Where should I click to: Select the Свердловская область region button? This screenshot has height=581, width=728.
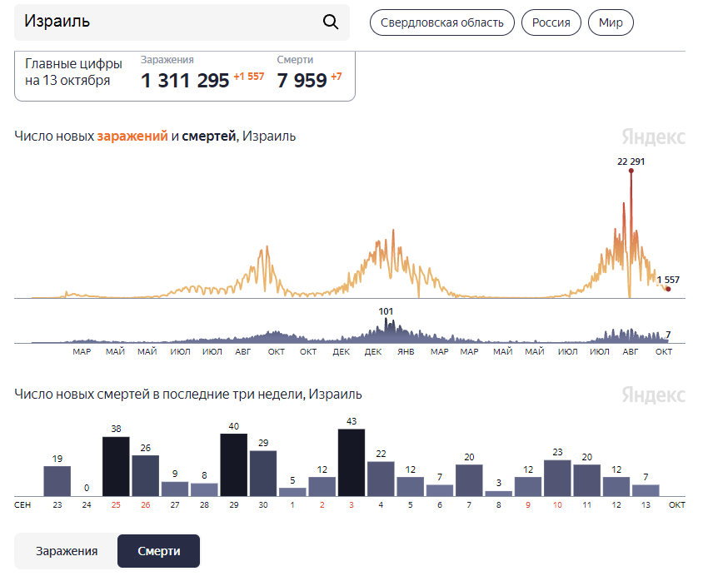point(442,22)
